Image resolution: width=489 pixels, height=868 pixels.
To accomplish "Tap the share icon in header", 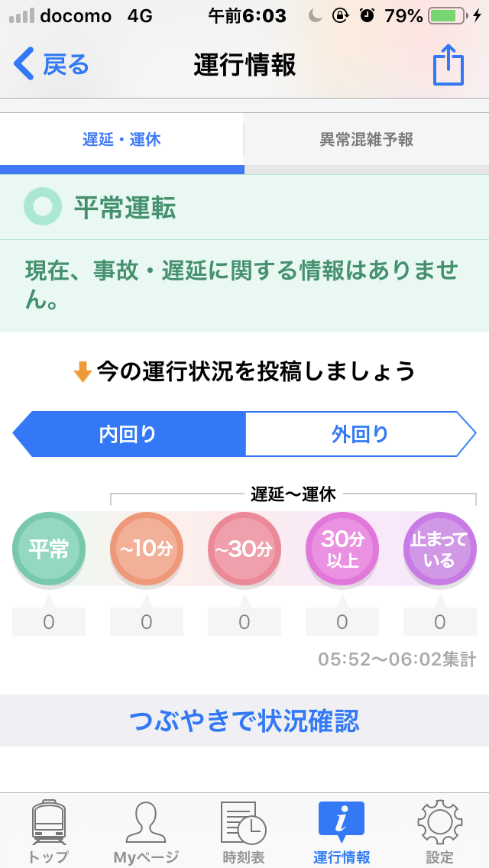I will pyautogui.click(x=449, y=65).
